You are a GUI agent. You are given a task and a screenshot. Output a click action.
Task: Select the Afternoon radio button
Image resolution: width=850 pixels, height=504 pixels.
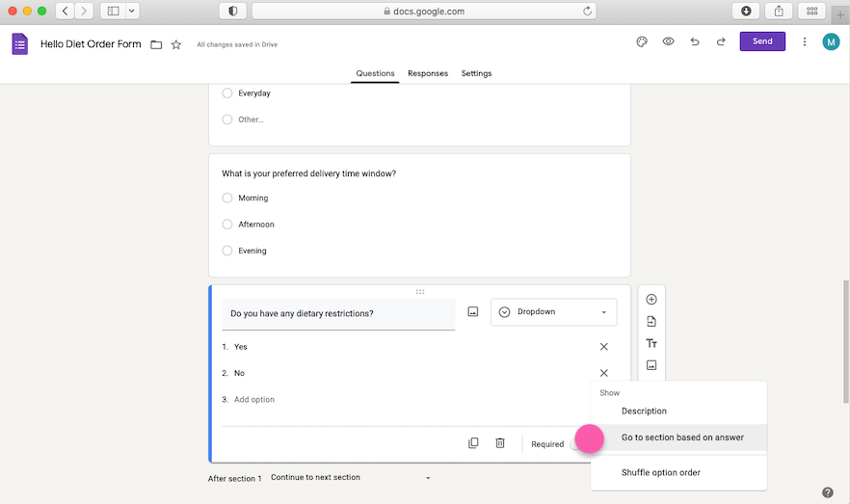click(x=227, y=225)
